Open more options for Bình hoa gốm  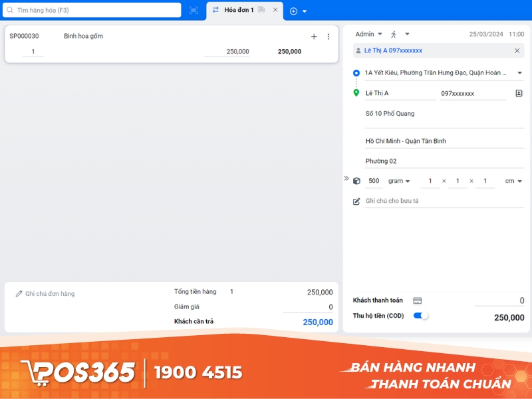point(328,37)
